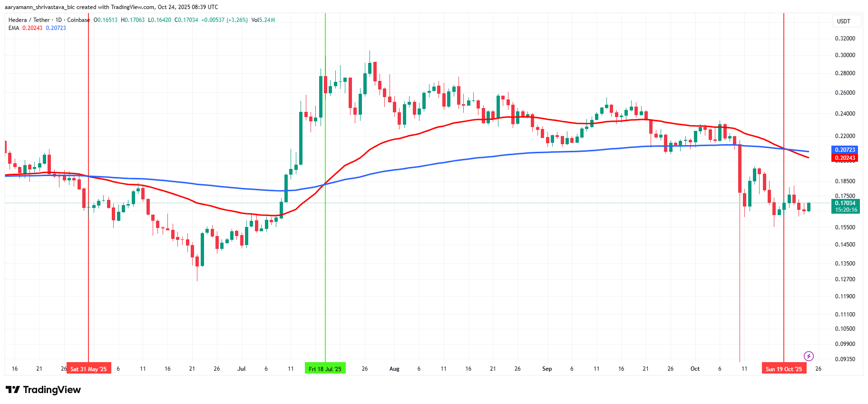Viewport: 868px width, 404px height.
Task: Click the TradingView logo icon
Action: pos(13,390)
